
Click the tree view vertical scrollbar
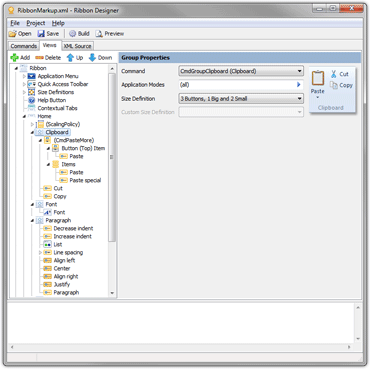point(112,157)
